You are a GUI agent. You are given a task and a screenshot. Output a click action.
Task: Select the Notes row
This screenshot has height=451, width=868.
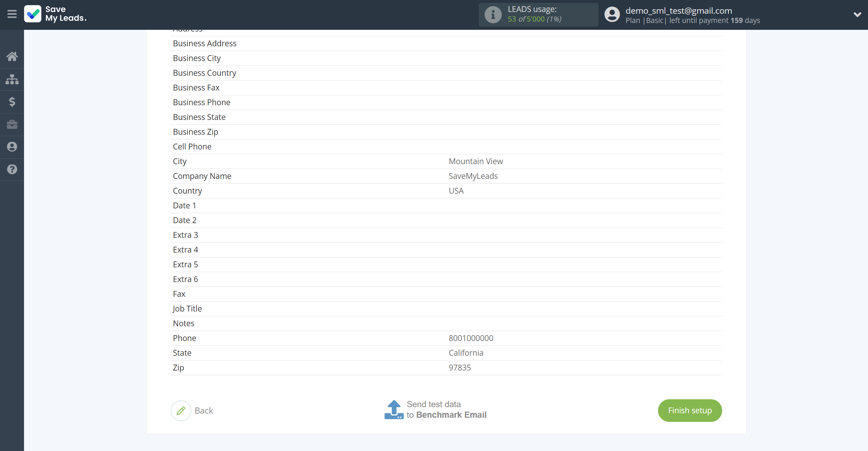click(446, 324)
